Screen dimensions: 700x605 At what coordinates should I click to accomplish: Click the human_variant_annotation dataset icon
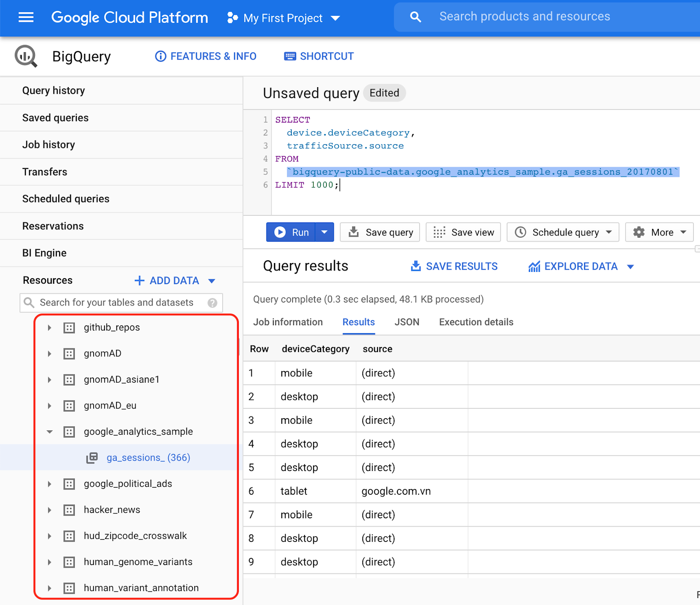(69, 588)
